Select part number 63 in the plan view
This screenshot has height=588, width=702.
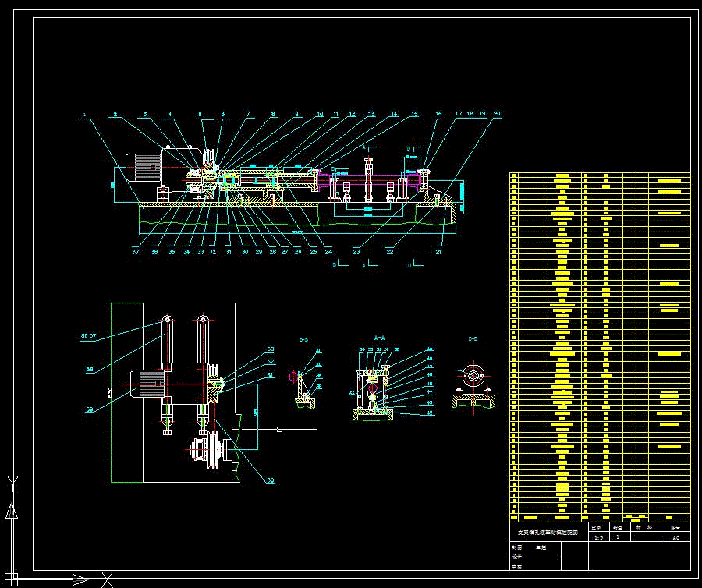coord(271,349)
